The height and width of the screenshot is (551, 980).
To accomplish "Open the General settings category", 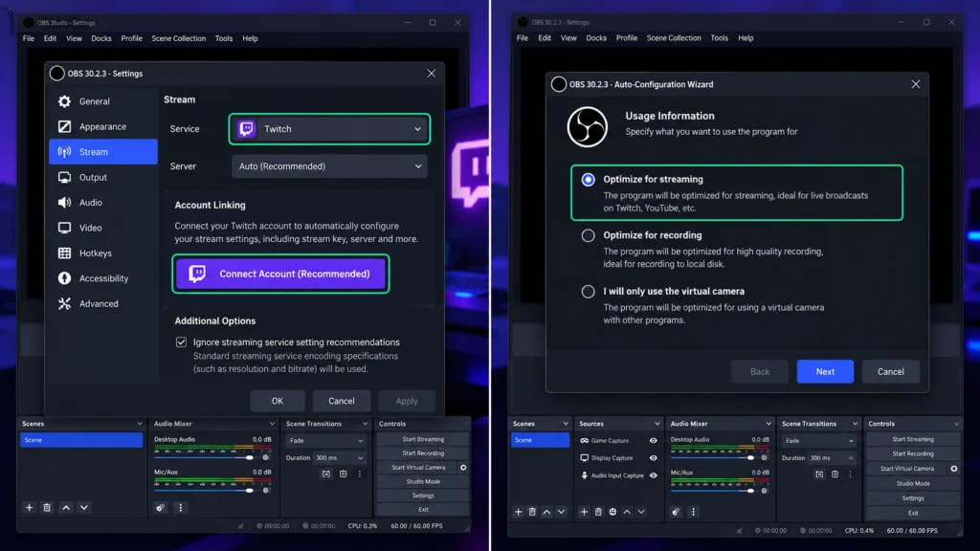I will 103,101.
